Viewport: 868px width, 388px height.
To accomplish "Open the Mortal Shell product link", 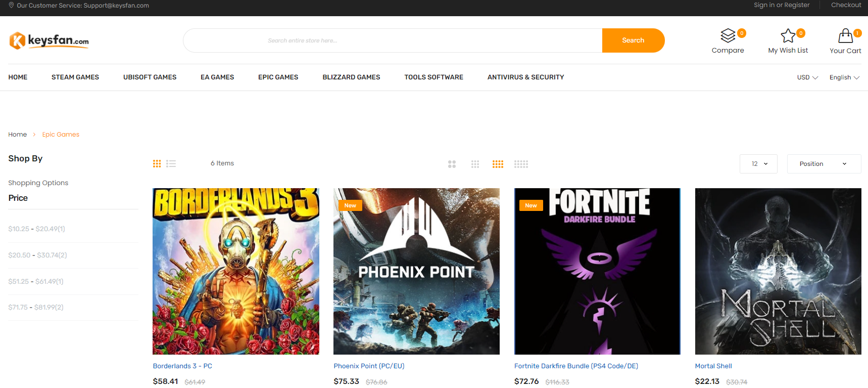I will coord(713,366).
